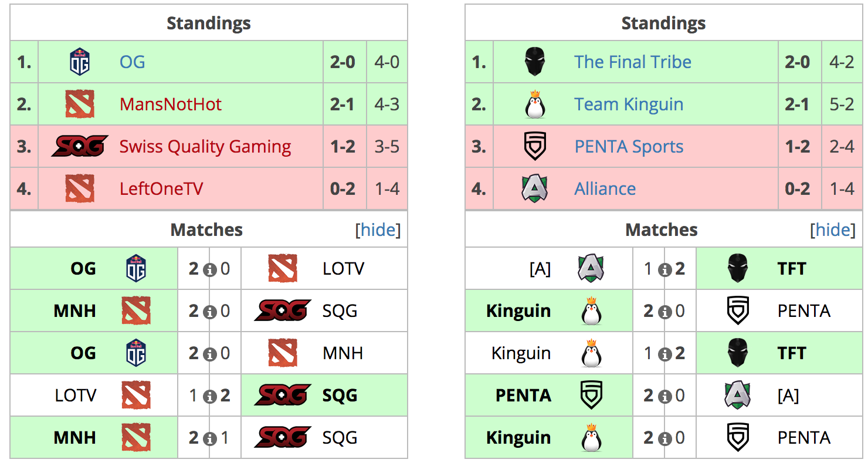Viewport: 868px width, 466px height.
Task: Open info icon for OG vs LOTV match
Action: coord(209,269)
